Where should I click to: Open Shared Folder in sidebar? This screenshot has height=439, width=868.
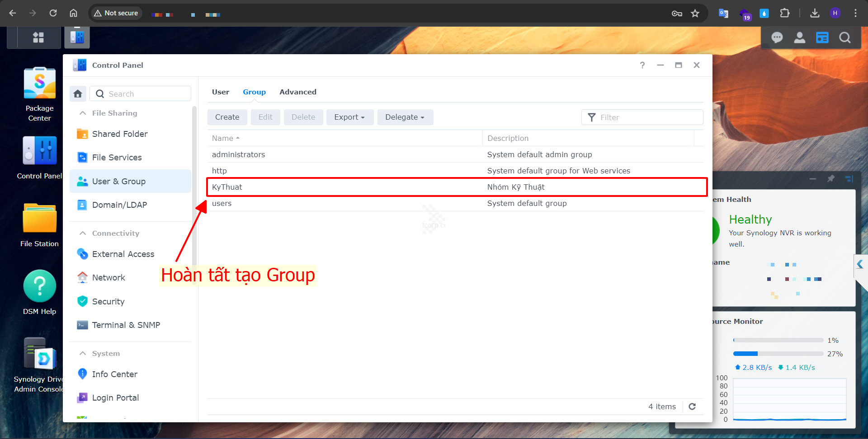coord(119,134)
